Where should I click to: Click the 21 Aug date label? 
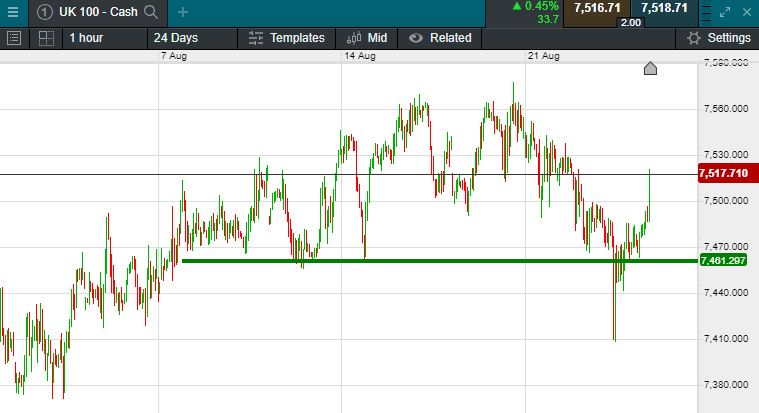coord(544,56)
